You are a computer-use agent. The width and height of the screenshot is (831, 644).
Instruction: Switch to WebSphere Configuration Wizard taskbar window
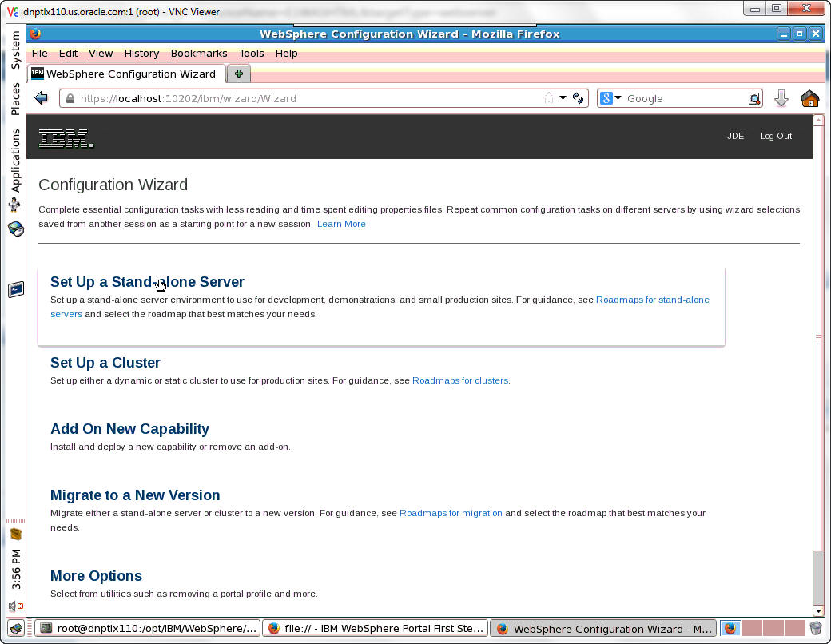click(603, 629)
